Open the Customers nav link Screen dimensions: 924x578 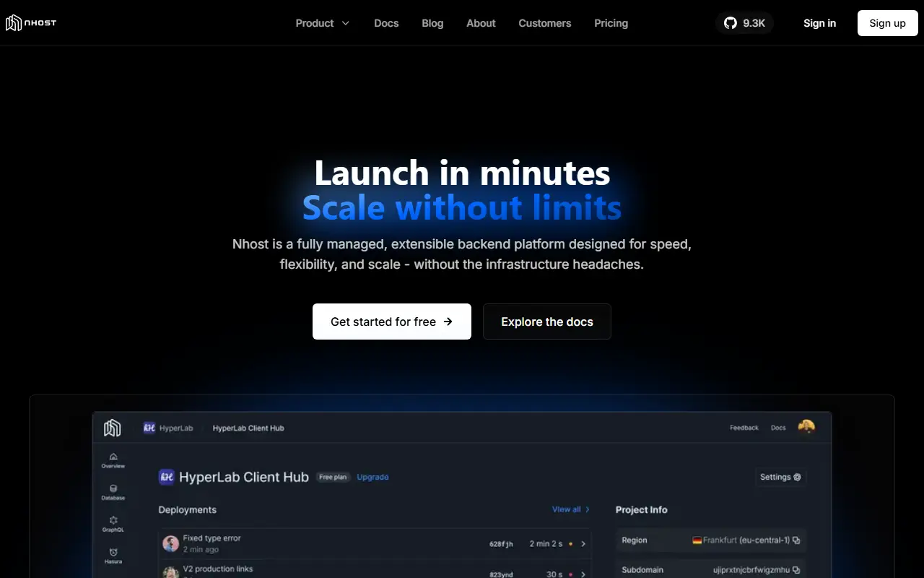click(545, 23)
